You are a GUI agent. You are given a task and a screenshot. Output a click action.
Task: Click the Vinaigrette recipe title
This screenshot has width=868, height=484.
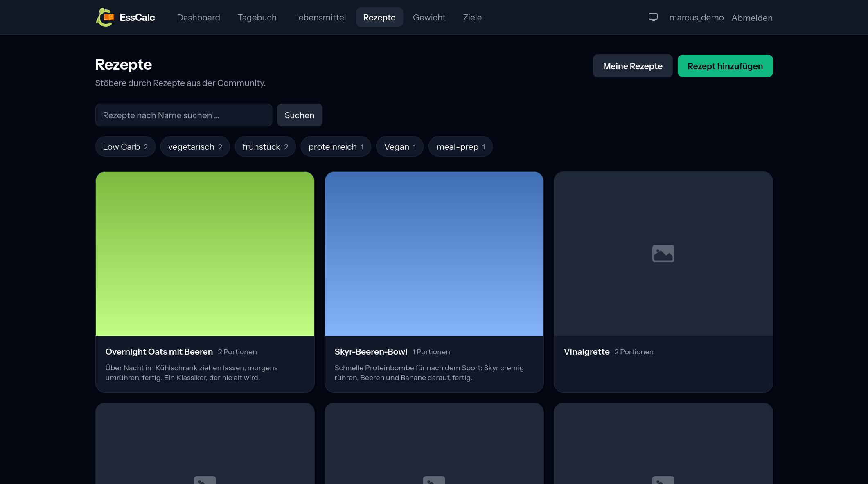(x=586, y=352)
